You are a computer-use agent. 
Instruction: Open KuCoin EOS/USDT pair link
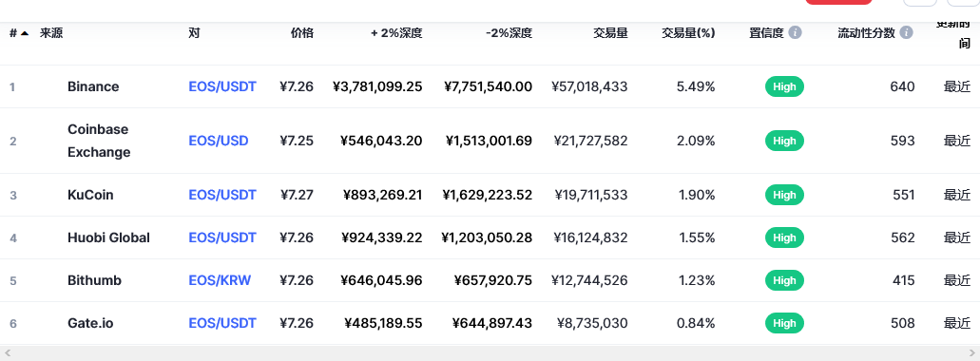click(222, 195)
